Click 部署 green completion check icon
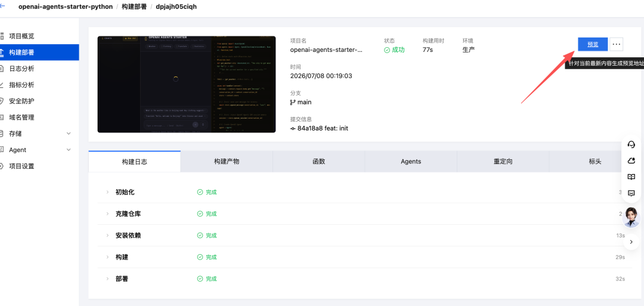The height and width of the screenshot is (306, 644). [x=200, y=279]
